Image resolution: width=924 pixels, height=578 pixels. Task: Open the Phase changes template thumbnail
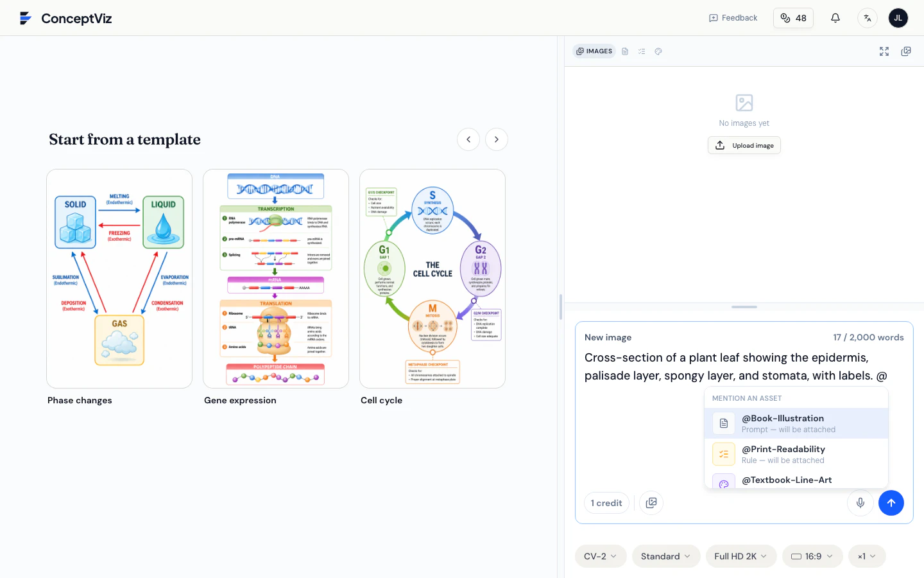(119, 279)
